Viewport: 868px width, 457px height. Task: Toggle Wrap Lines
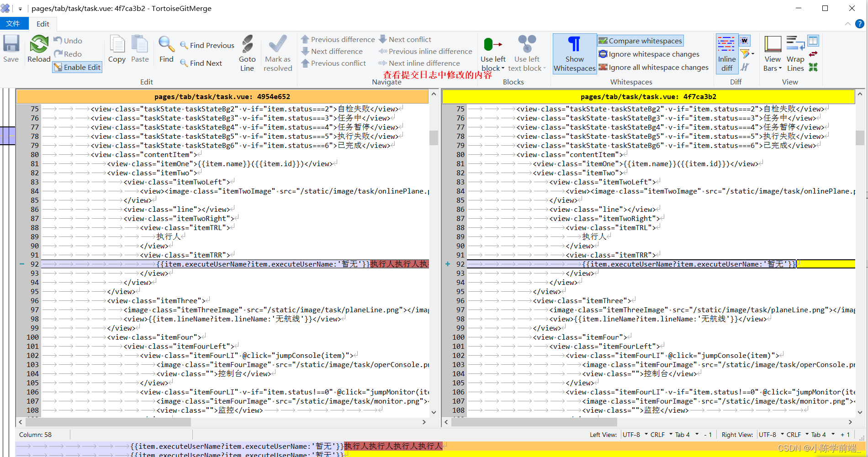pos(795,53)
